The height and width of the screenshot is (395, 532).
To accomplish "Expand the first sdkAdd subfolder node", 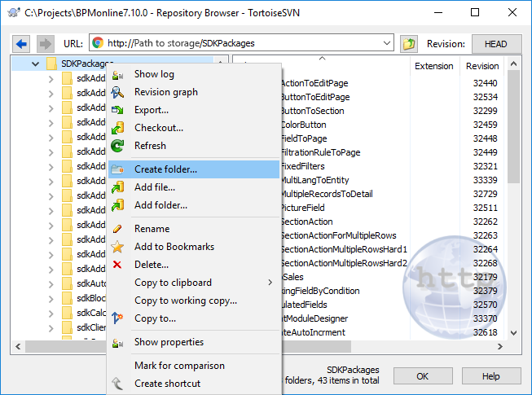I will tap(51, 79).
